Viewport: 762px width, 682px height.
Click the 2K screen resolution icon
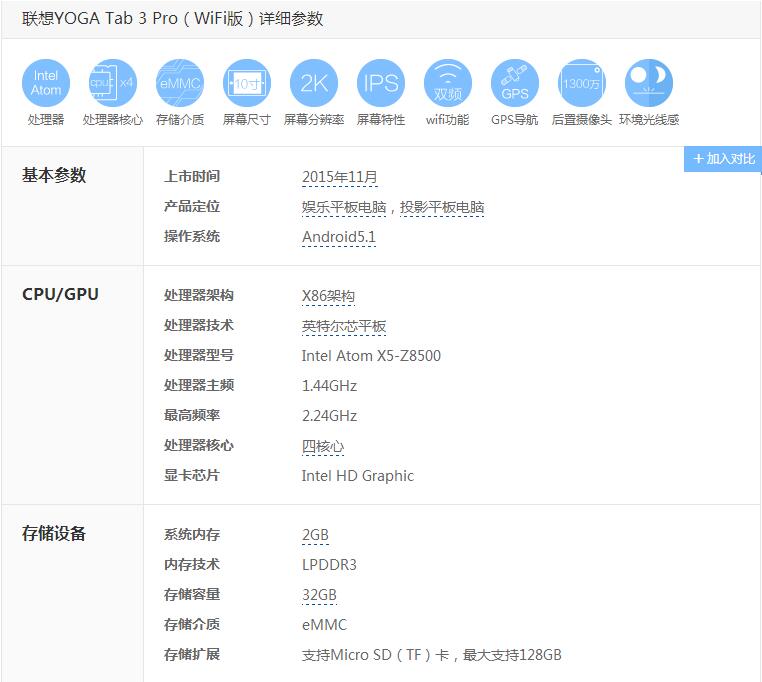click(x=314, y=83)
